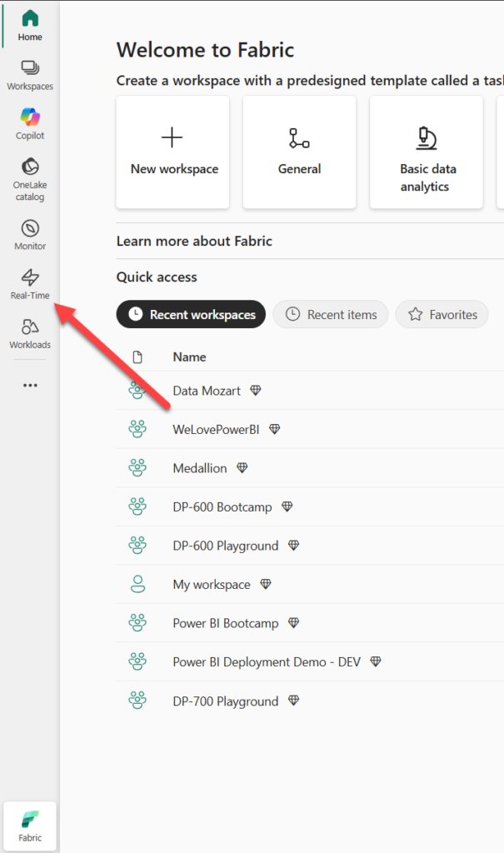The width and height of the screenshot is (504, 853).
Task: Open the OneLake catalog
Action: [30, 178]
